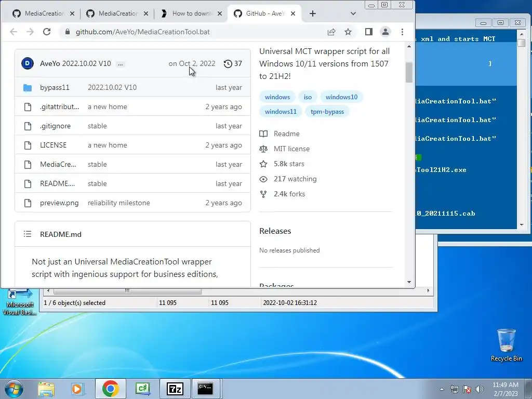
Task: Open the Chrome three-dot menu
Action: click(x=403, y=32)
